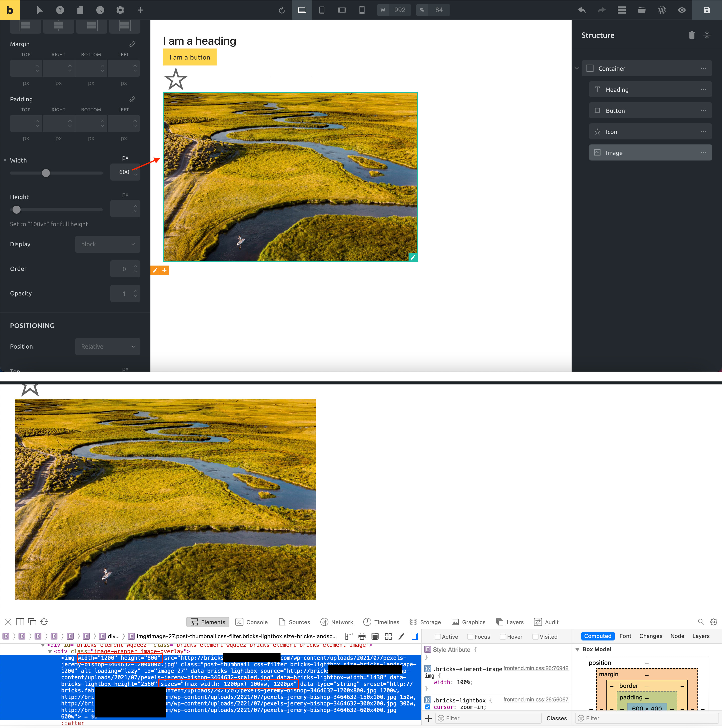Open the builder settings gear icon
722x728 pixels.
(120, 10)
